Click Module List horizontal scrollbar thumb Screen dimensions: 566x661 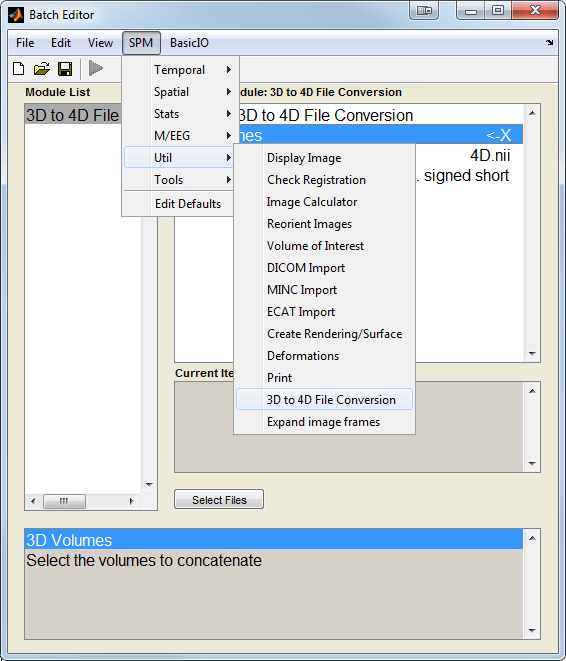click(64, 501)
